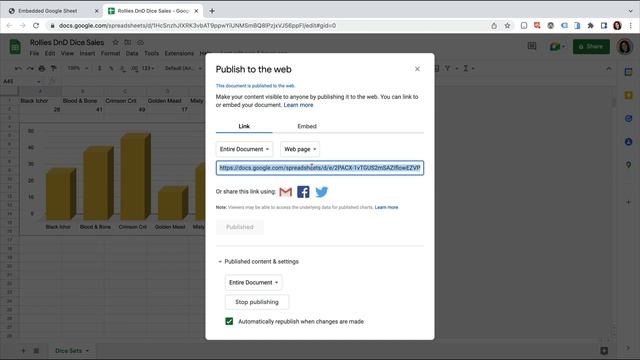Open a new browser tab
640x360 pixels.
point(212,11)
